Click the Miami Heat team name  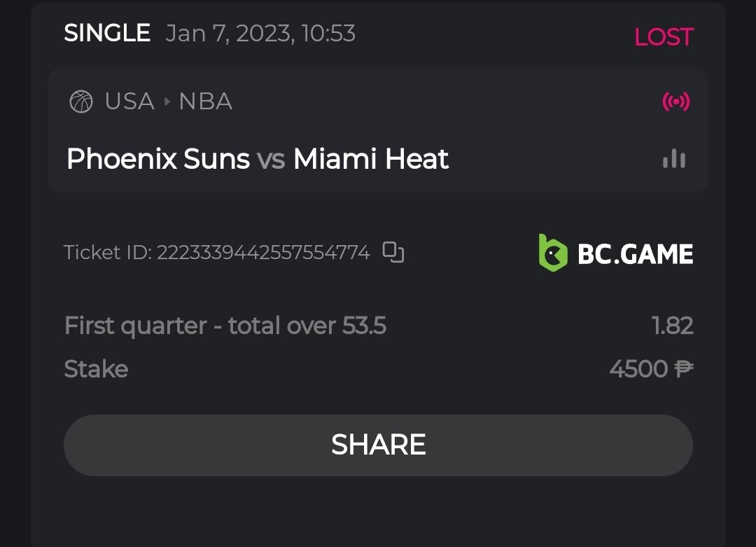[x=371, y=160]
